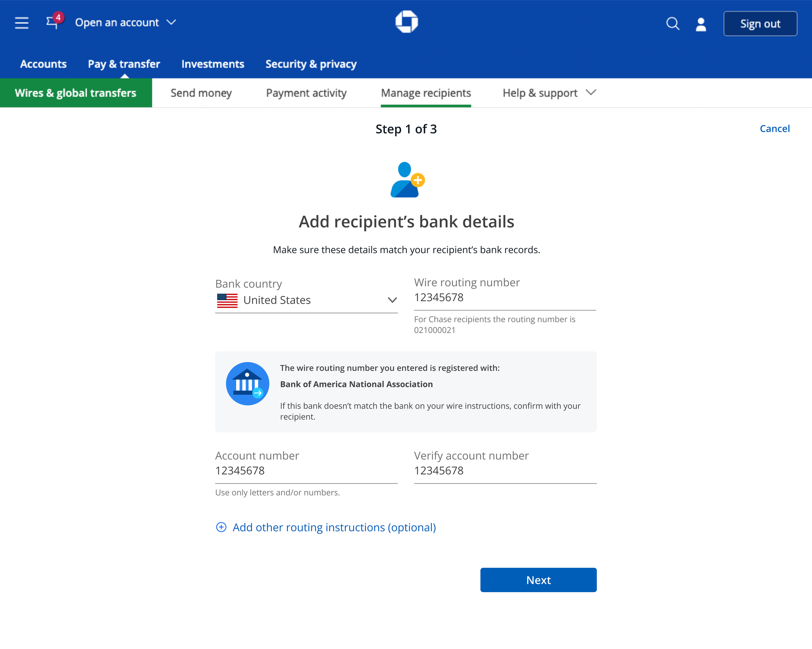Viewport: 812px width, 649px height.
Task: Expand the Open an account dropdown
Action: pyautogui.click(x=125, y=23)
